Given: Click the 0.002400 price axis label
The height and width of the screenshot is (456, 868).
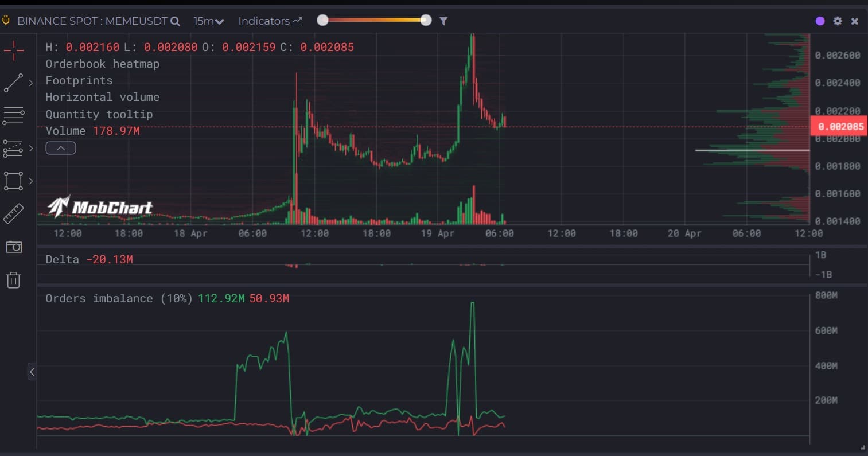Looking at the screenshot, I should (x=838, y=83).
